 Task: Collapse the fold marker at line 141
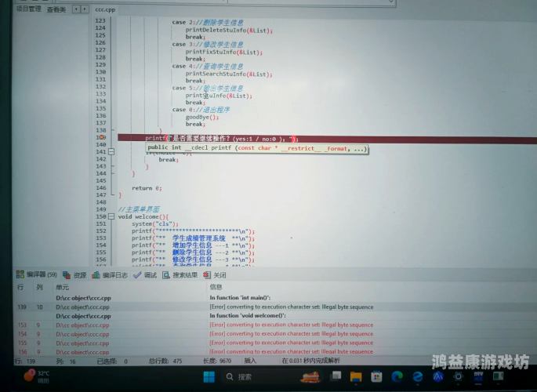113,151
